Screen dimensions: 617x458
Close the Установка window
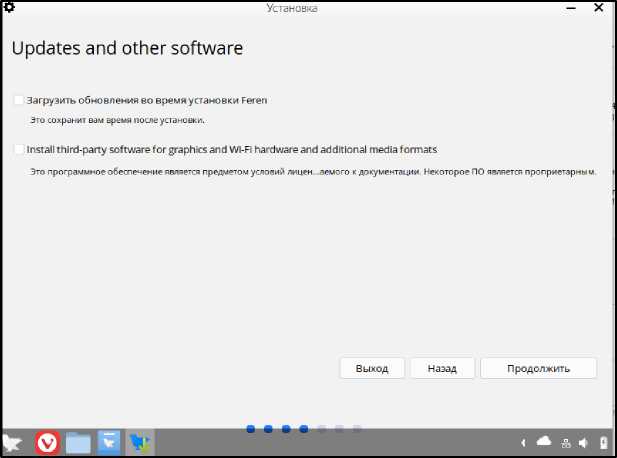pos(599,7)
